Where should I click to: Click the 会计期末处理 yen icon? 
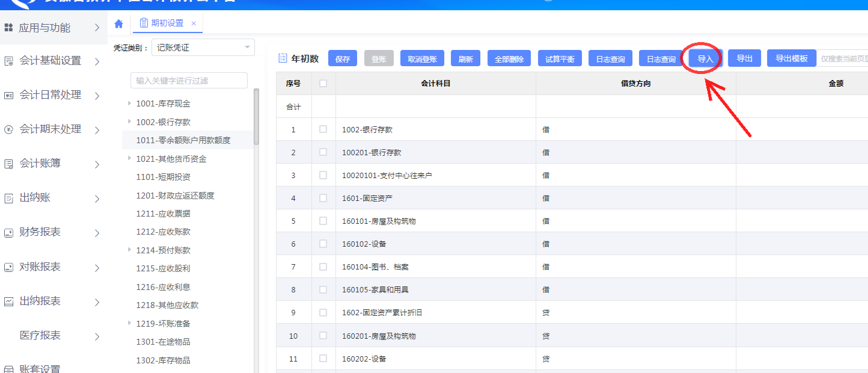click(x=8, y=129)
